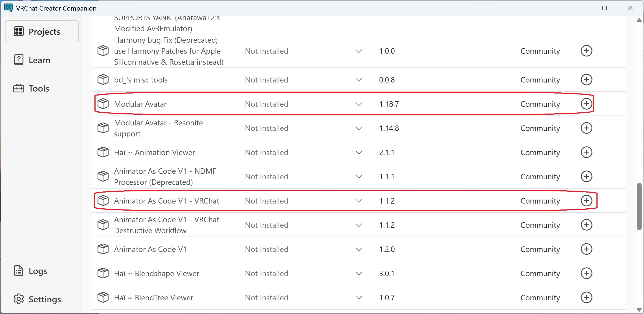Add Haï ~ Animation Viewer package
The width and height of the screenshot is (644, 314).
586,152
